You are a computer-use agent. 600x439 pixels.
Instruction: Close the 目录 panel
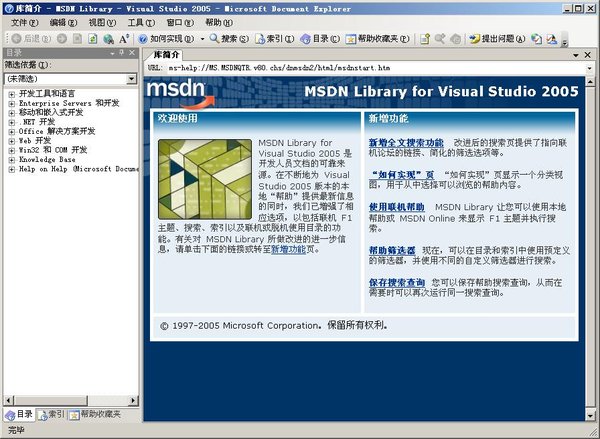[x=132, y=53]
